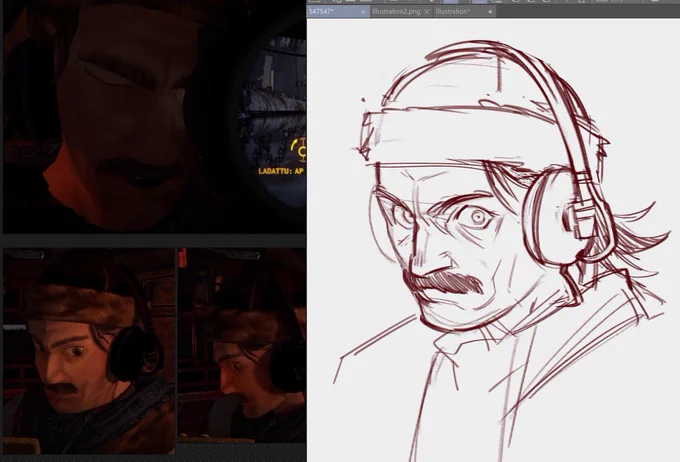This screenshot has height=462, width=680.
Task: Switch to the Illustration2.png tab
Action: click(x=396, y=12)
